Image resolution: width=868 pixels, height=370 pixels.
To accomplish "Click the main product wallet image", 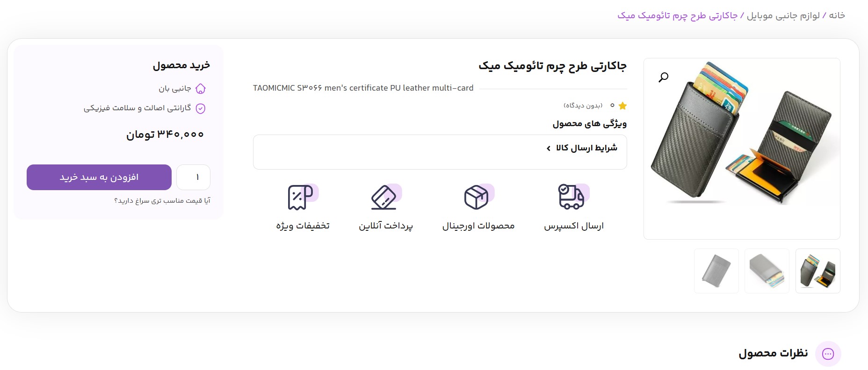I will pos(742,149).
